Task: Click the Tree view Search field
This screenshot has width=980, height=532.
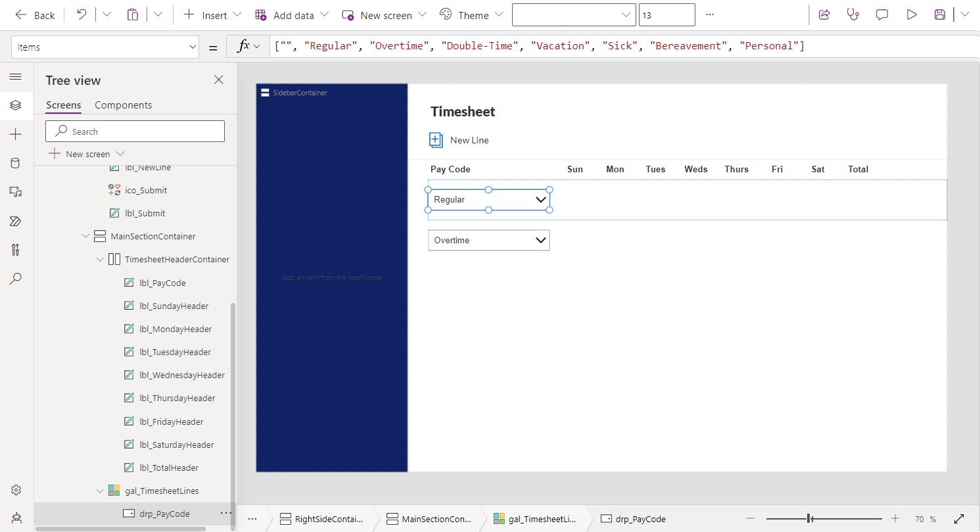Action: (135, 132)
